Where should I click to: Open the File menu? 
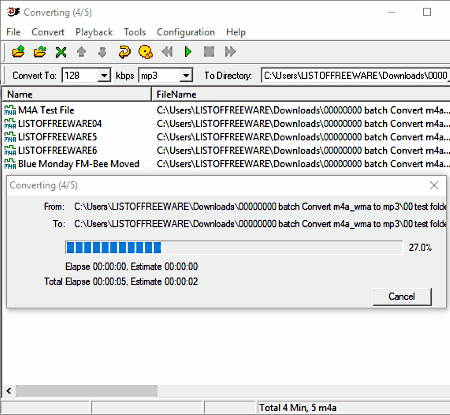pos(13,32)
